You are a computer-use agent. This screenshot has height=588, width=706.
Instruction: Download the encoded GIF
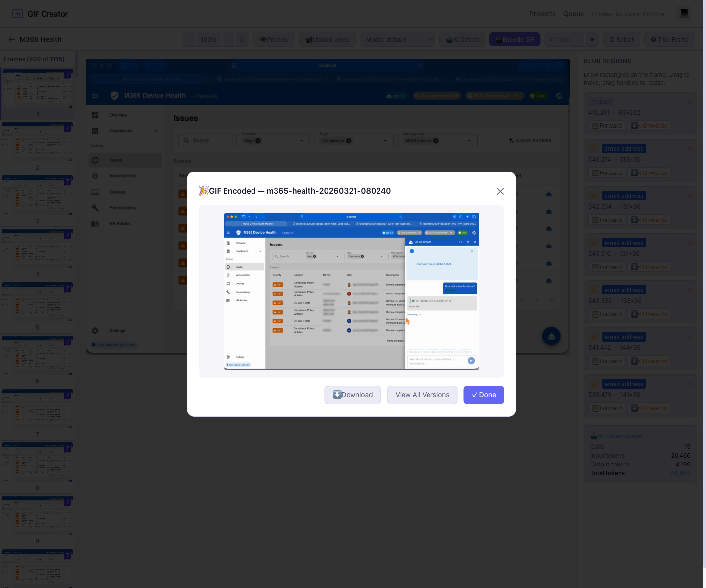[x=353, y=395]
